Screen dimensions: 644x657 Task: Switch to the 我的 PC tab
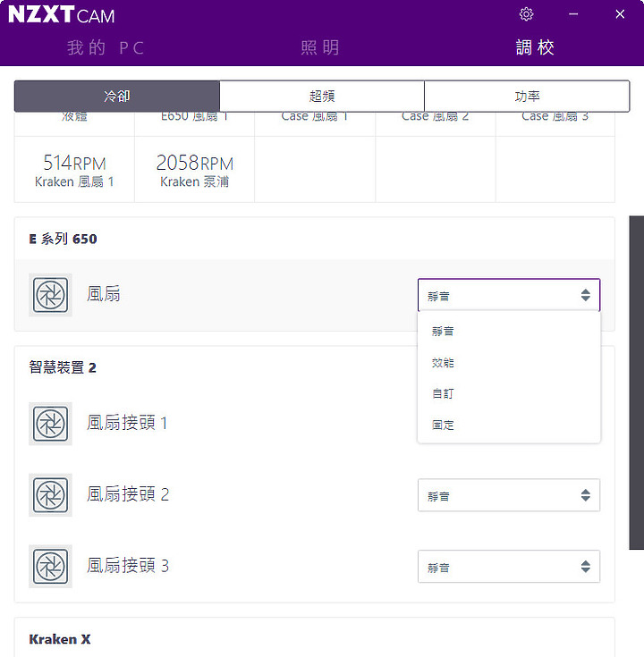point(106,47)
